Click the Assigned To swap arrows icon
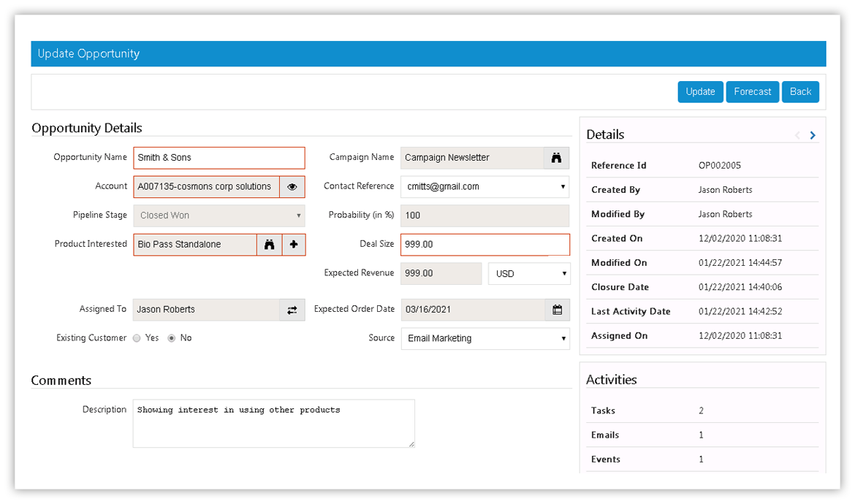Screen dimensions: 855x504 click(x=292, y=310)
